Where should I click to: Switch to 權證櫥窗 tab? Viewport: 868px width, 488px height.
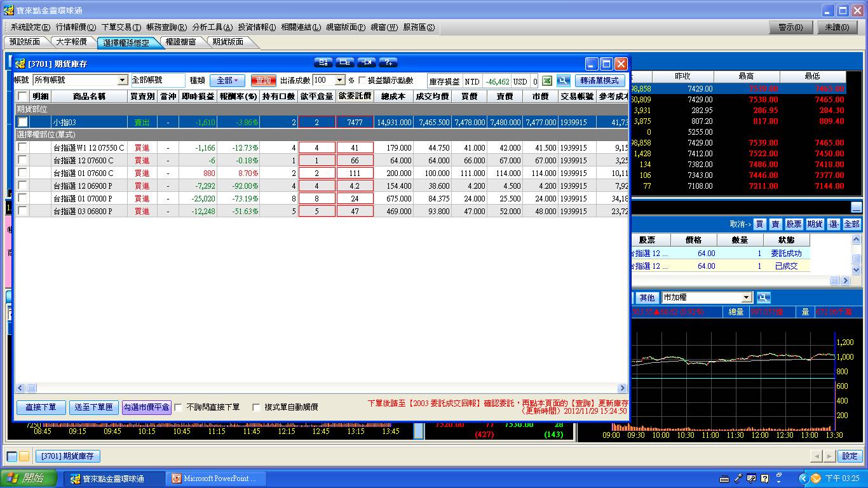click(180, 42)
